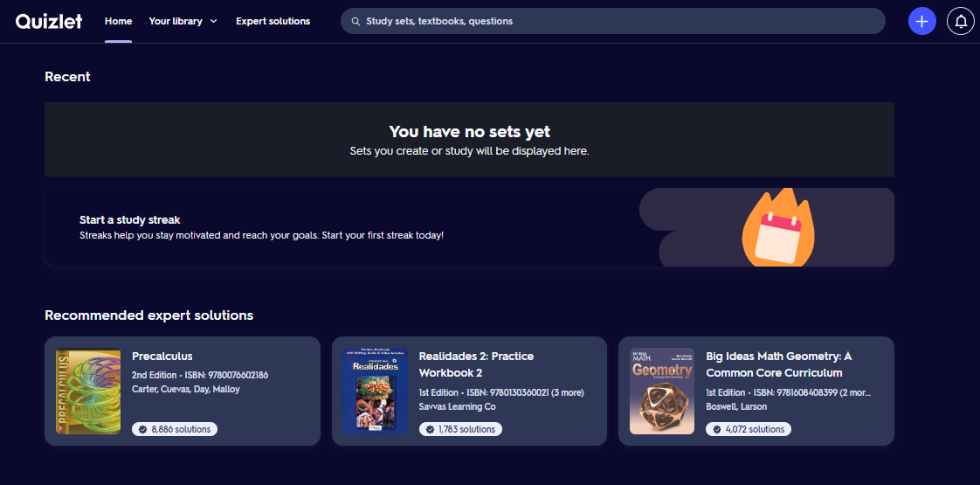Open the notifications bell
The width and height of the screenshot is (980, 485).
pos(961,21)
